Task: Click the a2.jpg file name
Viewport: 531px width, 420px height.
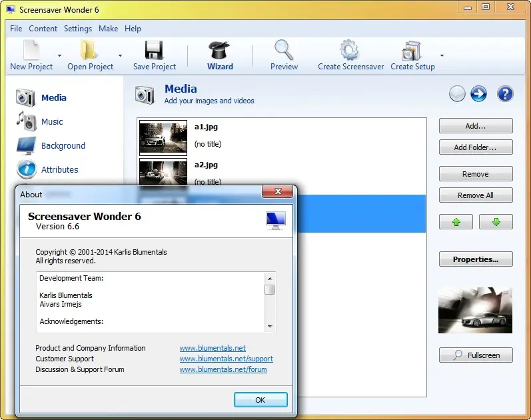Action: (x=206, y=165)
